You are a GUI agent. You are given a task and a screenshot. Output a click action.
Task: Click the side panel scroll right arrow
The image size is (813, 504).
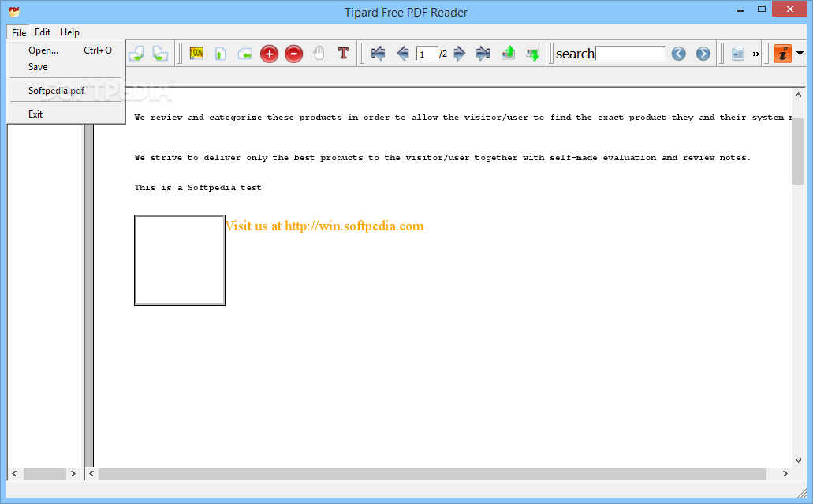point(73,473)
